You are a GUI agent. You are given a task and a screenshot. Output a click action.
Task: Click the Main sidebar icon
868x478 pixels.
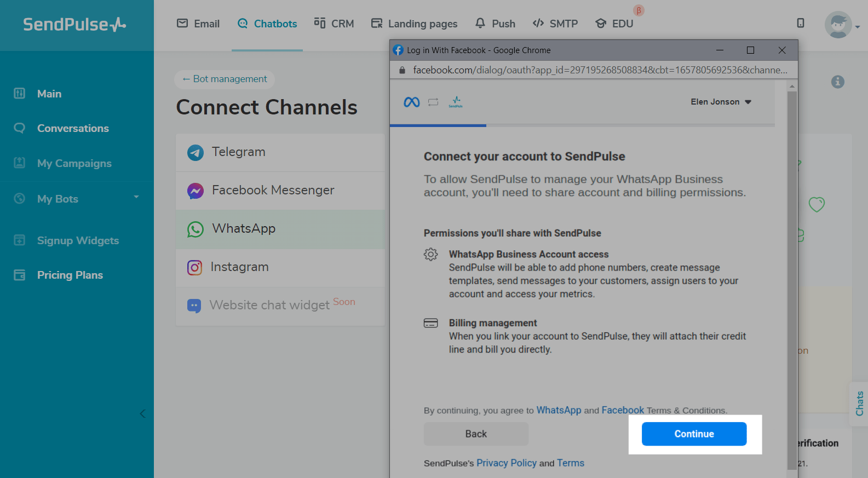(19, 93)
